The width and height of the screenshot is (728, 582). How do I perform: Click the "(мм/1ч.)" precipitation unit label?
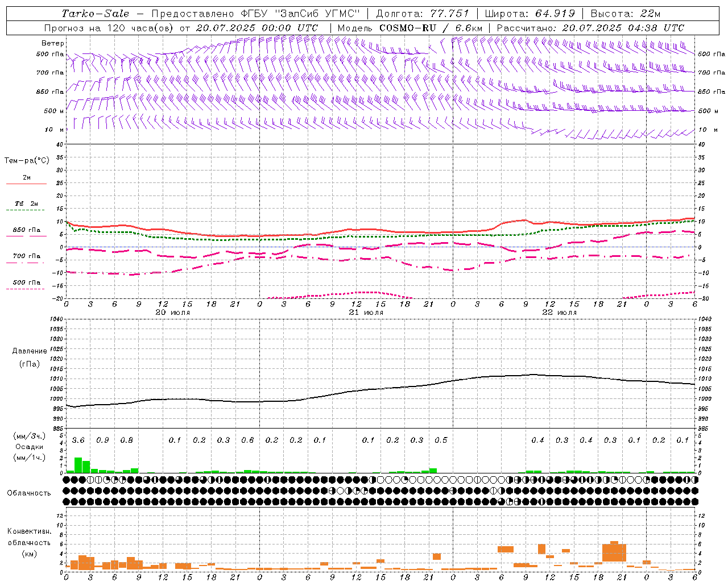pos(28,458)
